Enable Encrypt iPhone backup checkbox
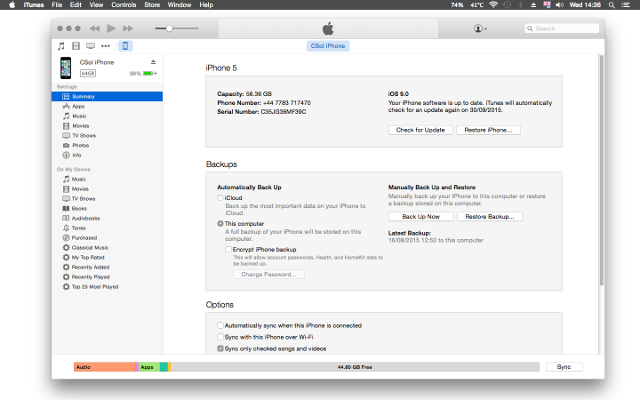Screen dimensions: 640x400 (x=229, y=249)
